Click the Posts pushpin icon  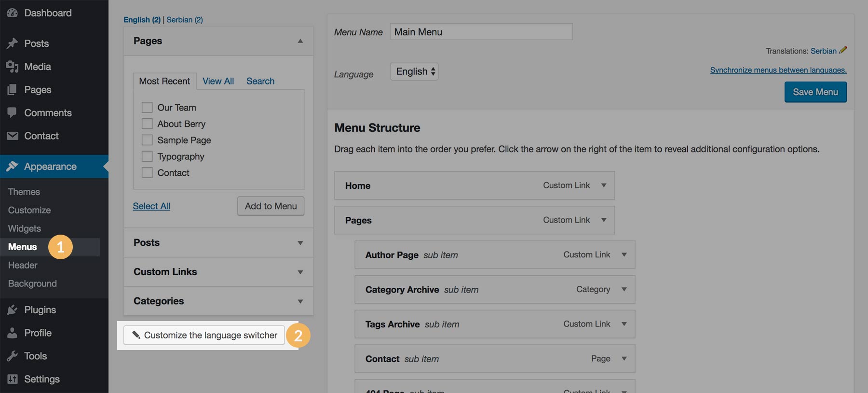(12, 43)
